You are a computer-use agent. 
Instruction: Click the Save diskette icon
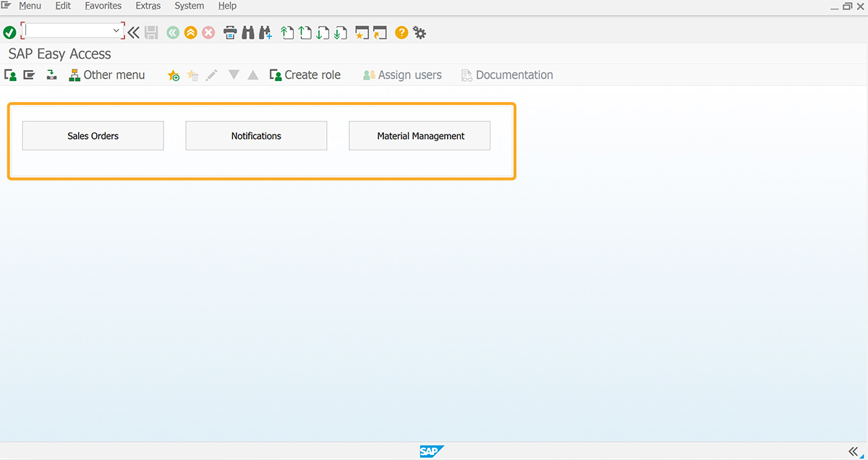click(x=151, y=33)
